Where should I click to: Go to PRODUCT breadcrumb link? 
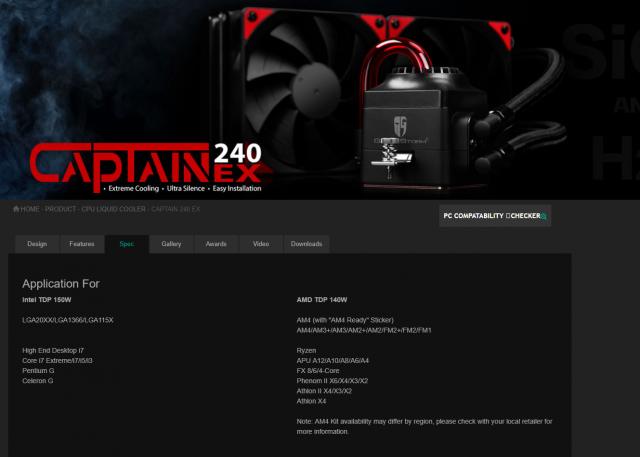60,209
